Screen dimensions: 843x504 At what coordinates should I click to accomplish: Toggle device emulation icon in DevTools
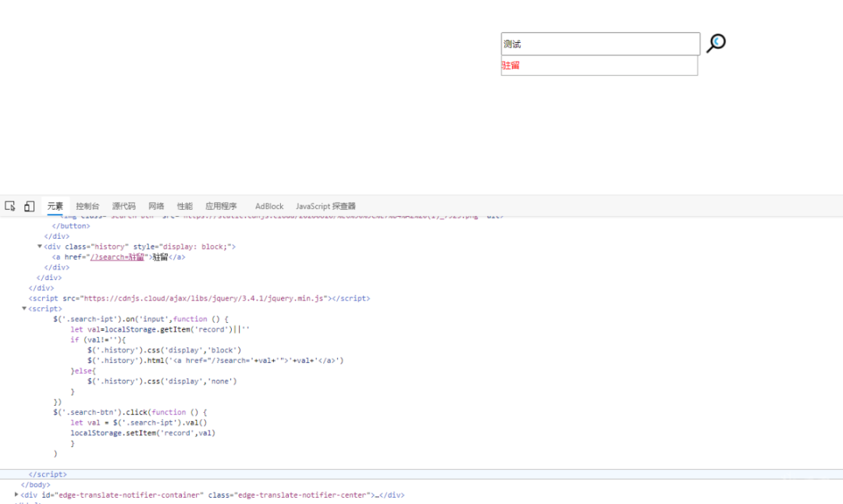click(x=29, y=206)
